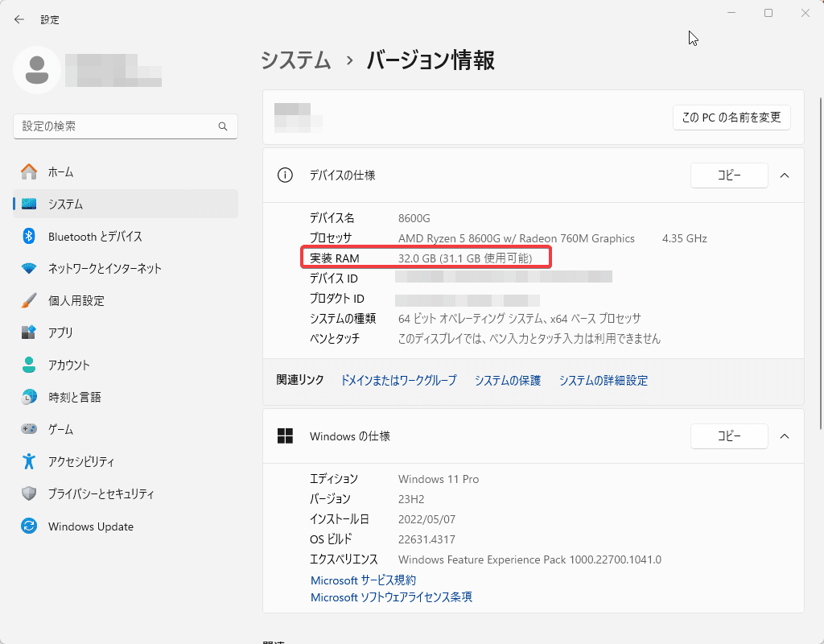The width and height of the screenshot is (824, 644).
Task: Open Bluetooth とデバイス settings
Action: pos(126,236)
